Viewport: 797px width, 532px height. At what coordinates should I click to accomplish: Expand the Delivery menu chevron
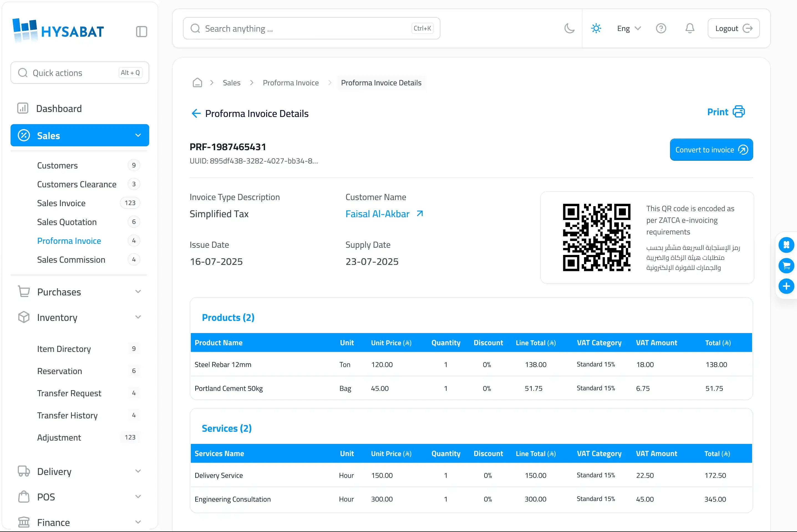pyautogui.click(x=138, y=471)
